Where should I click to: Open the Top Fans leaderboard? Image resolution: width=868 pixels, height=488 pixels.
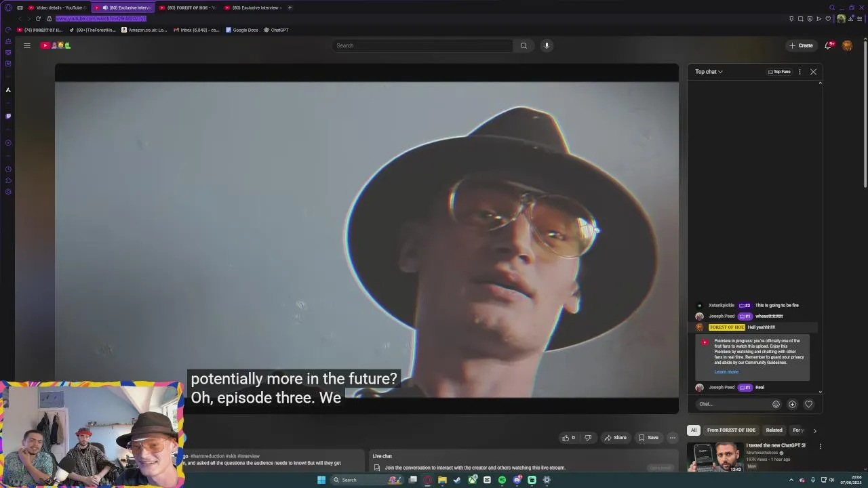(779, 72)
